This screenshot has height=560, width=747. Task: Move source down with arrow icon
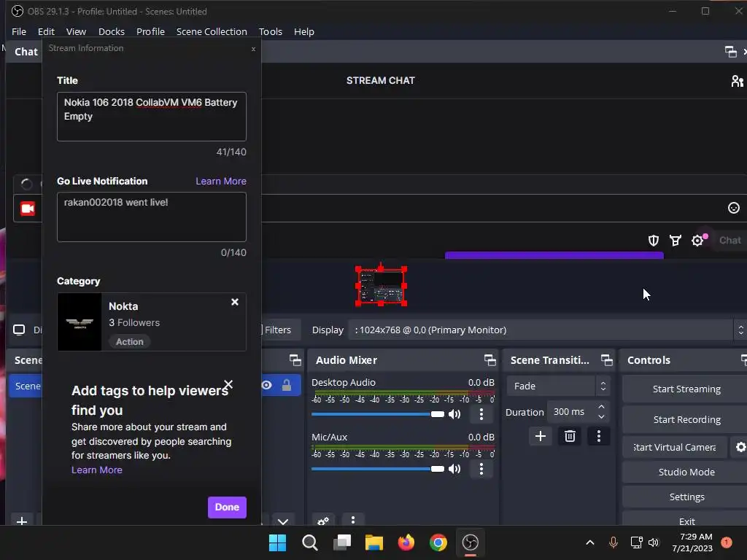click(x=283, y=521)
